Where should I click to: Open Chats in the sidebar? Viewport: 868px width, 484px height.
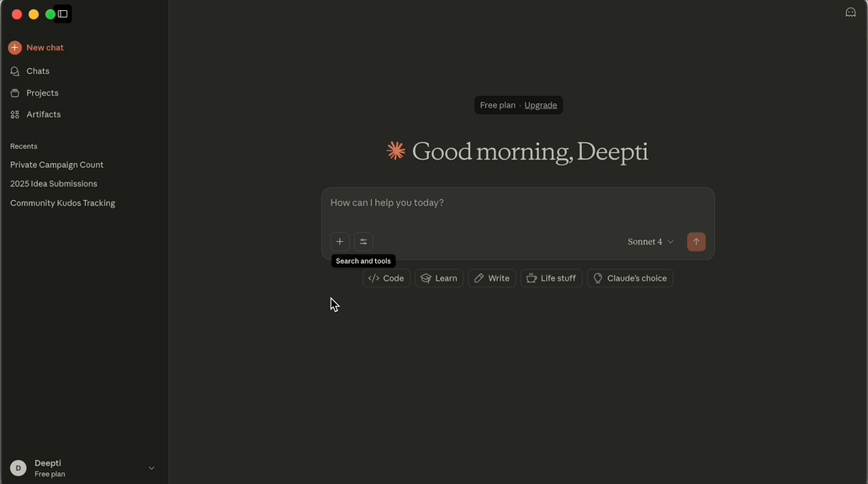(x=38, y=71)
